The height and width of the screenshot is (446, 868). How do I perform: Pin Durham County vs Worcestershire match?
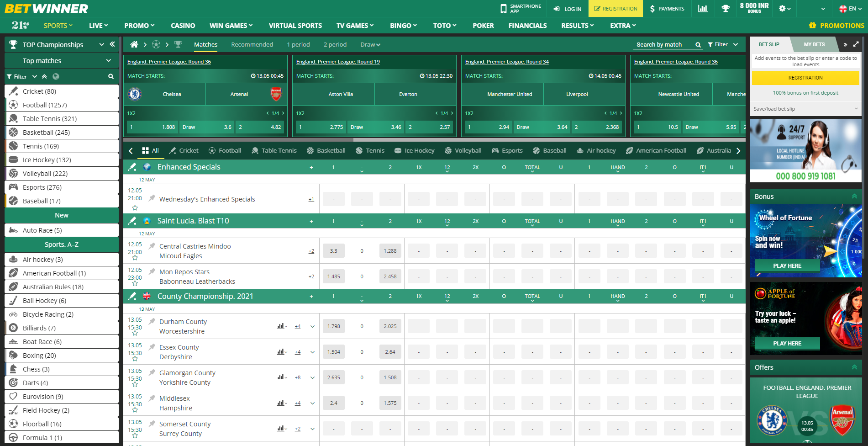click(x=152, y=321)
